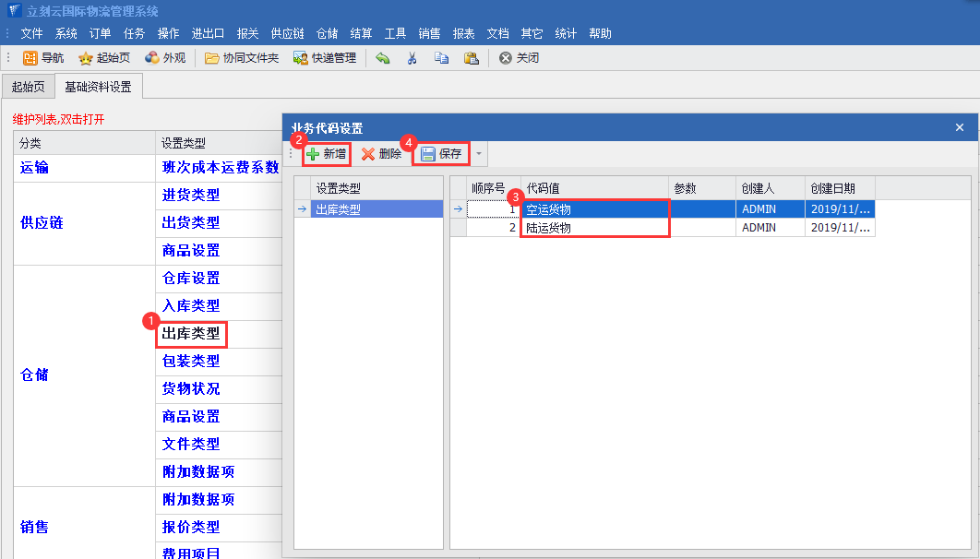
Task: Expand the dropdown arrow beside 保存
Action: tap(478, 154)
